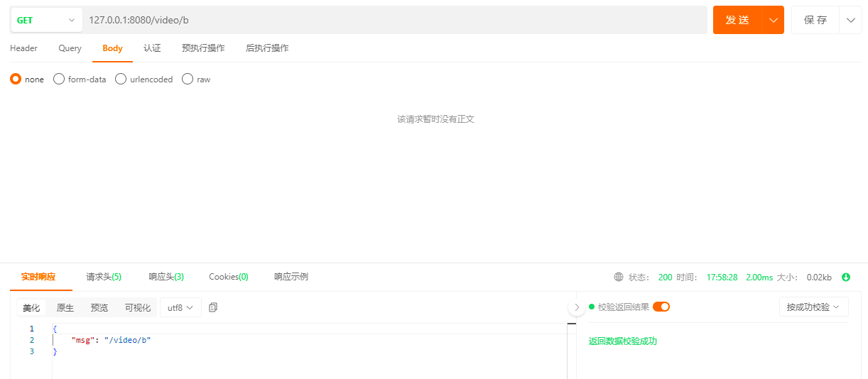Image resolution: width=868 pixels, height=379 pixels.
Task: Select the 可视化 visualize view
Action: (138, 307)
